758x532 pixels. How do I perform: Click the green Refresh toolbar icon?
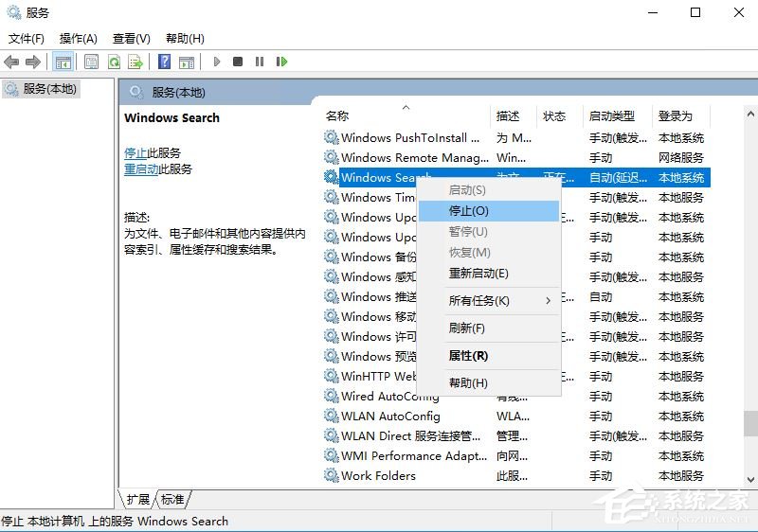tap(114, 62)
